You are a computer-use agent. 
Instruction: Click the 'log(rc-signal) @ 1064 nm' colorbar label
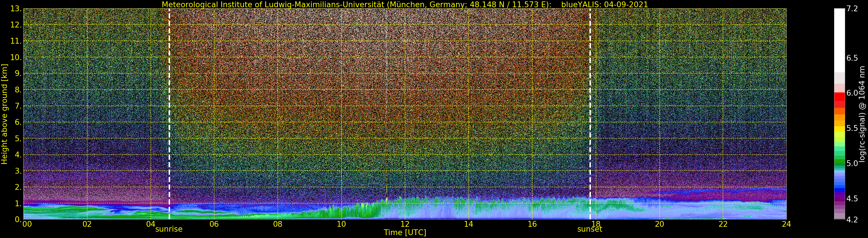[x=862, y=114]
